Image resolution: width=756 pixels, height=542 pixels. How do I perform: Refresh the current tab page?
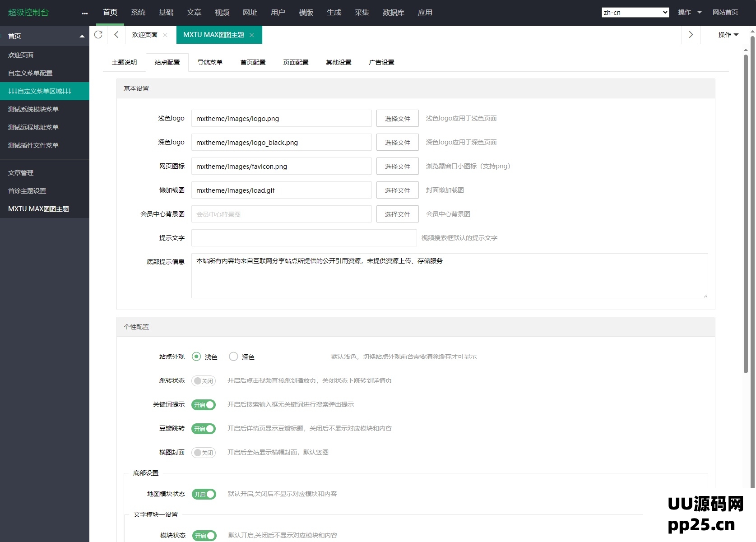coord(98,35)
